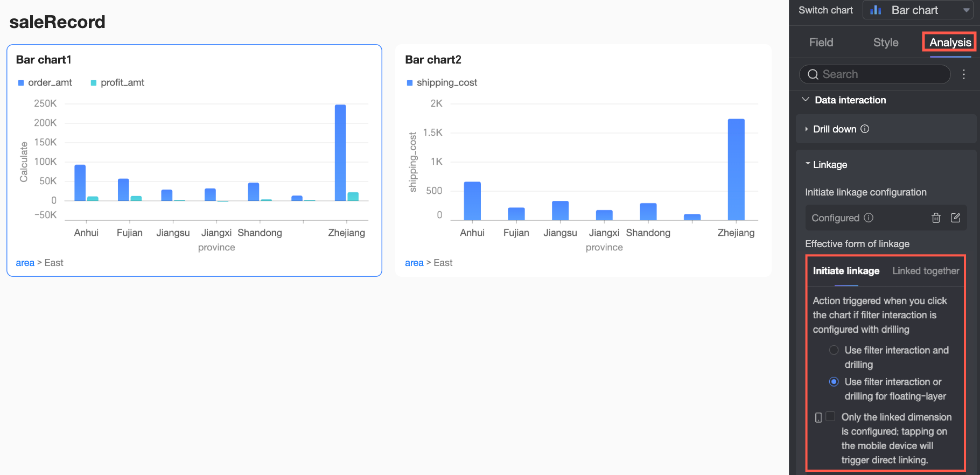980x475 pixels.
Task: Edit the linkage configuration with pencil icon
Action: point(955,218)
